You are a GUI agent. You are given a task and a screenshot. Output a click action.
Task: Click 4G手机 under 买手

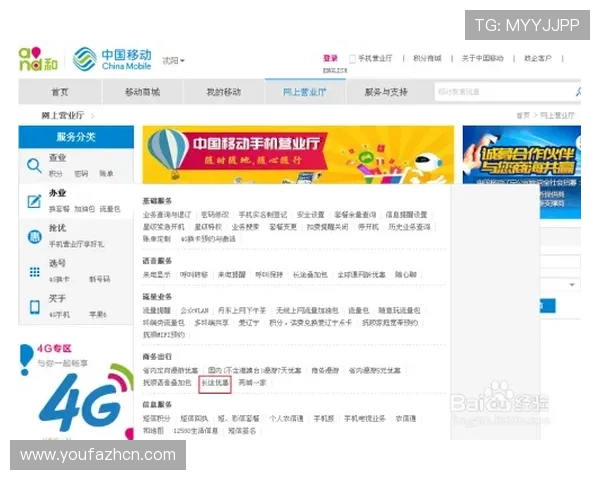(x=59, y=315)
